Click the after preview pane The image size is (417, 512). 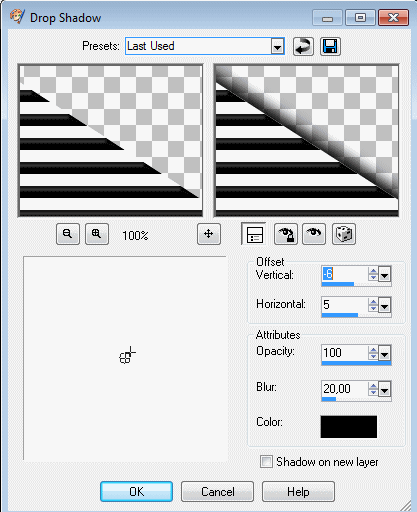pos(306,140)
